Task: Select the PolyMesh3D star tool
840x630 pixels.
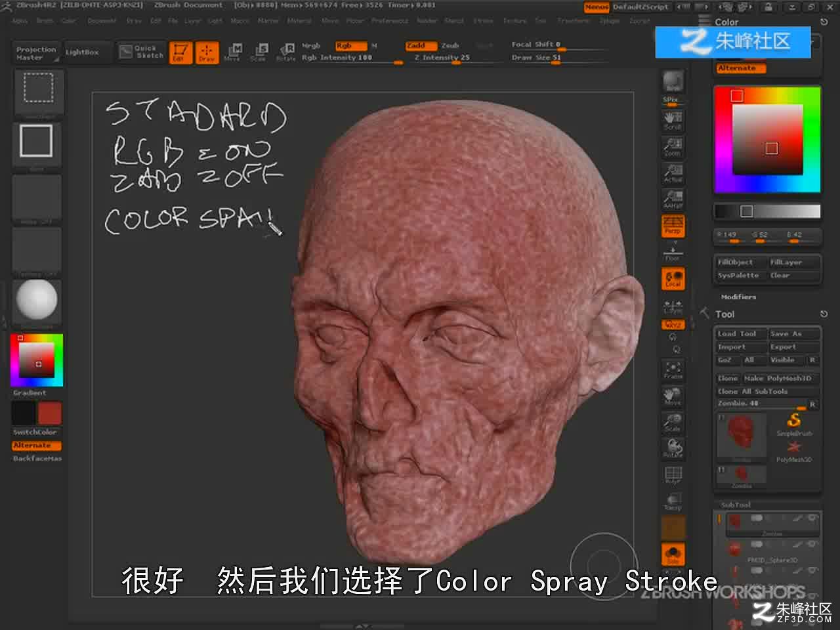Action: pyautogui.click(x=794, y=450)
